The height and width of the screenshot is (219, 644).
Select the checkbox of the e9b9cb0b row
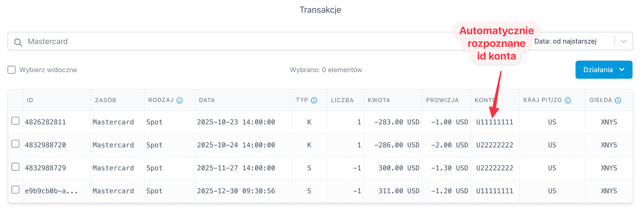click(15, 190)
